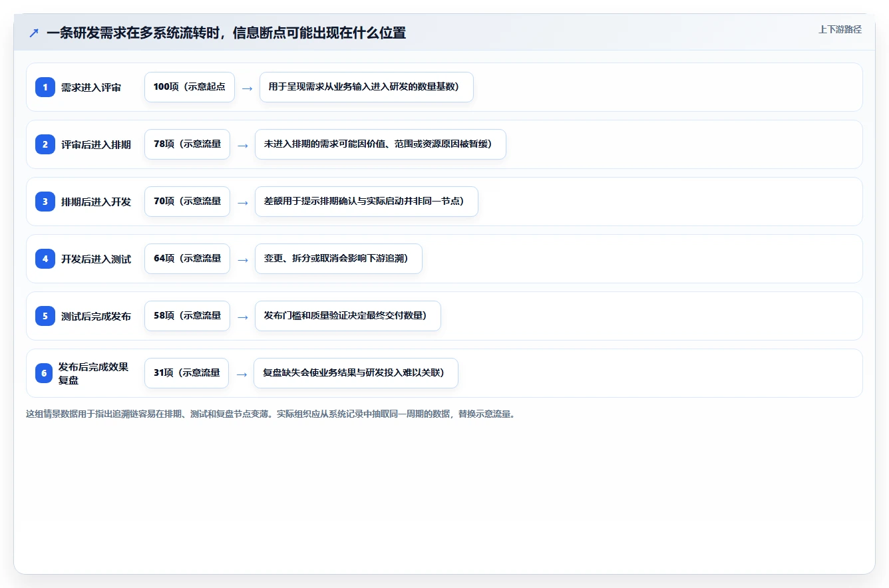Open the note 未进入排期的需求可能因价值

(381, 144)
